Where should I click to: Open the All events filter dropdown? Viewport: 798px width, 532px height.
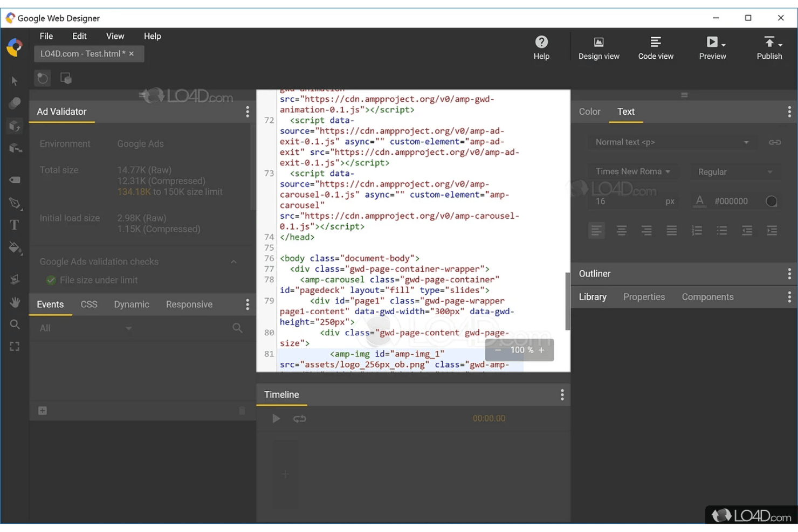(86, 328)
